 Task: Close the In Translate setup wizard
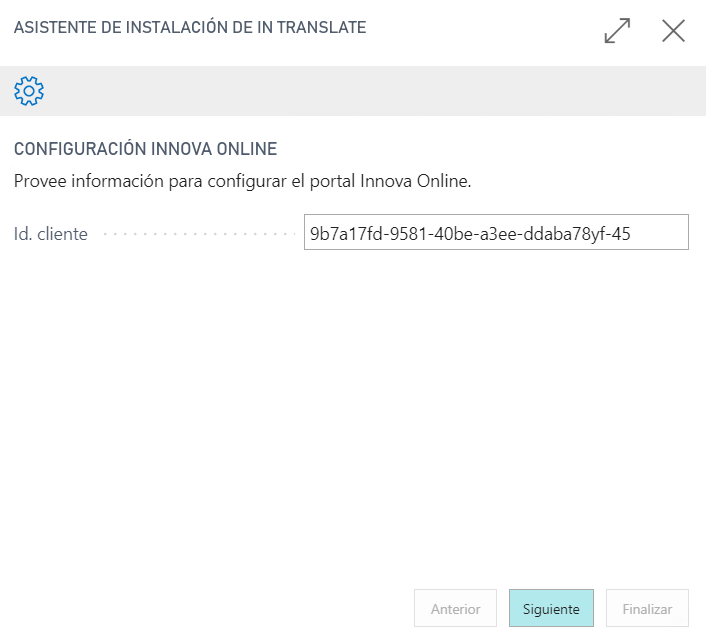coord(673,31)
